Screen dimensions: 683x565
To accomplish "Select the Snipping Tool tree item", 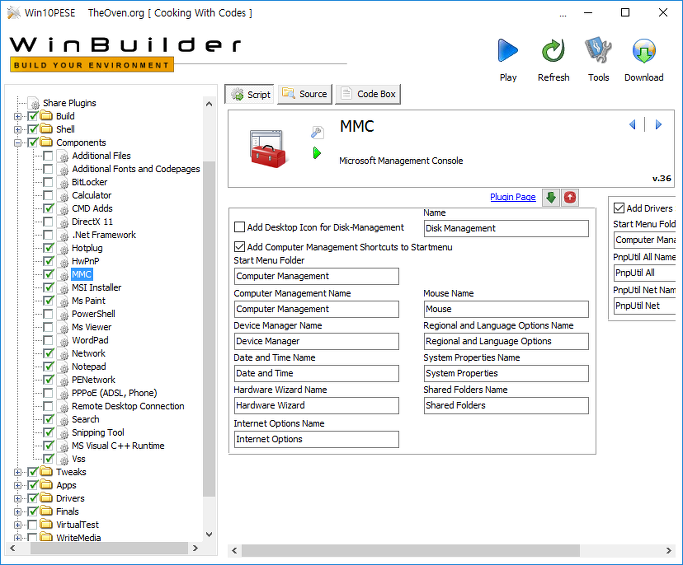I will [98, 433].
